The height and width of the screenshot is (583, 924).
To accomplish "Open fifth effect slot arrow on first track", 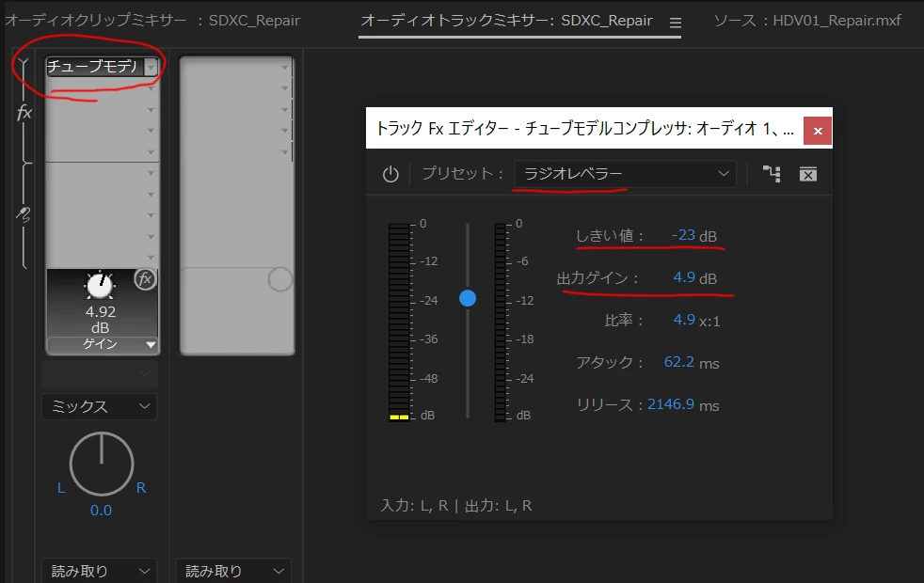I will coord(151,152).
